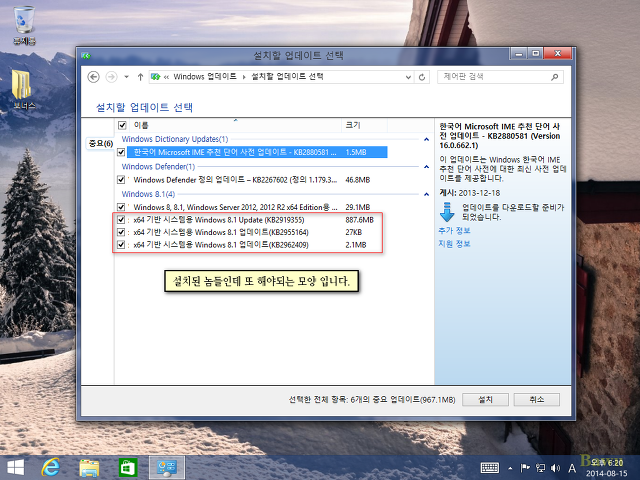Image resolution: width=640 pixels, height=480 pixels.
Task: Click the breadcrumb chevron before Windows 업데이트
Action: coord(167,77)
